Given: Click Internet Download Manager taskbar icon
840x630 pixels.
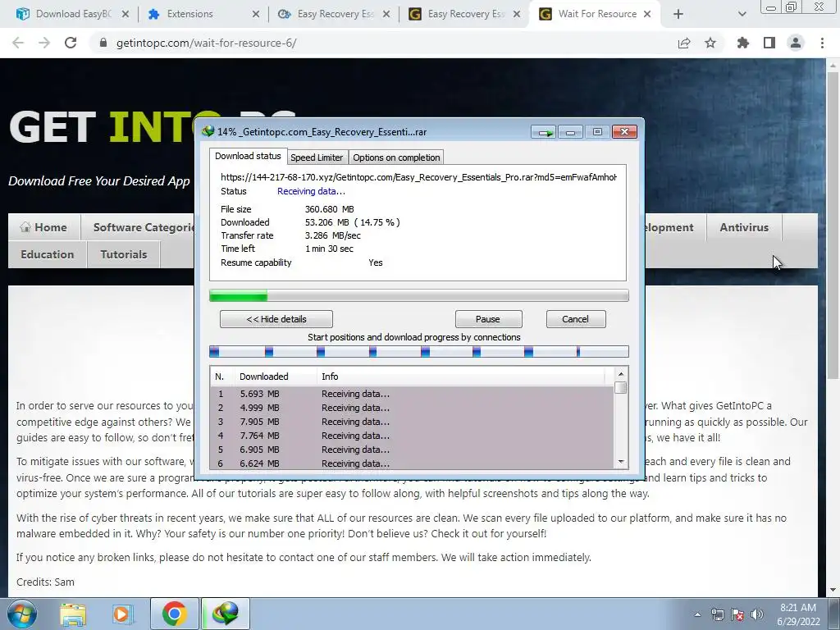Looking at the screenshot, I should coord(225,614).
